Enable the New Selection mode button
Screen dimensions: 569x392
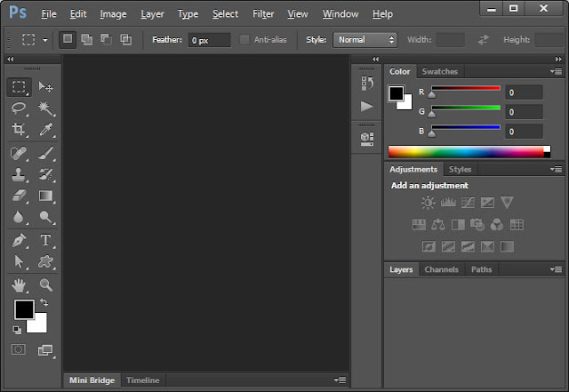click(68, 39)
